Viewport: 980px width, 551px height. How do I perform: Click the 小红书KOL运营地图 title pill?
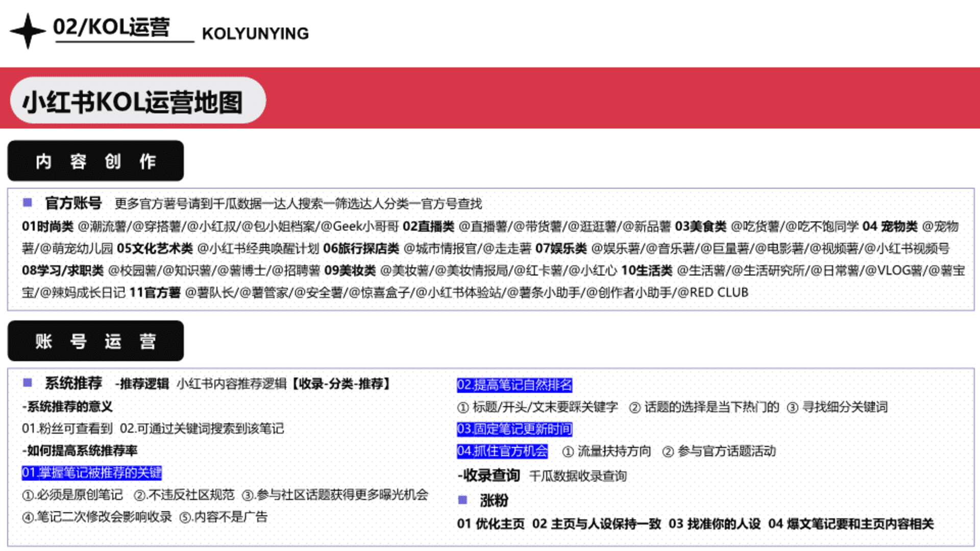(138, 101)
